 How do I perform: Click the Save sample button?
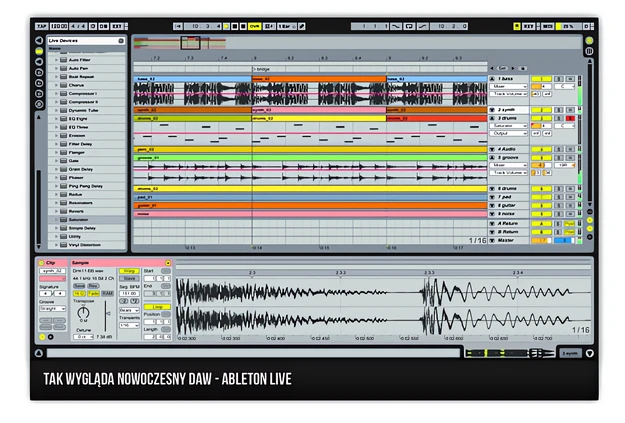tap(79, 286)
